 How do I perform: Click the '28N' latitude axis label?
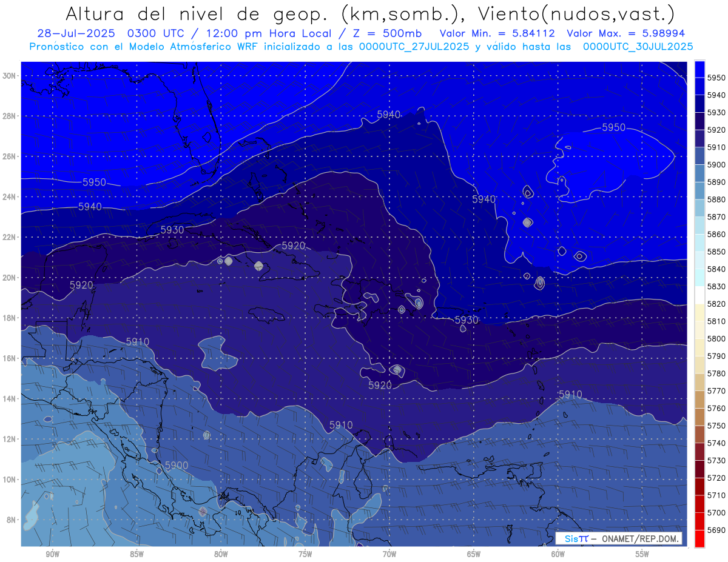click(8, 116)
